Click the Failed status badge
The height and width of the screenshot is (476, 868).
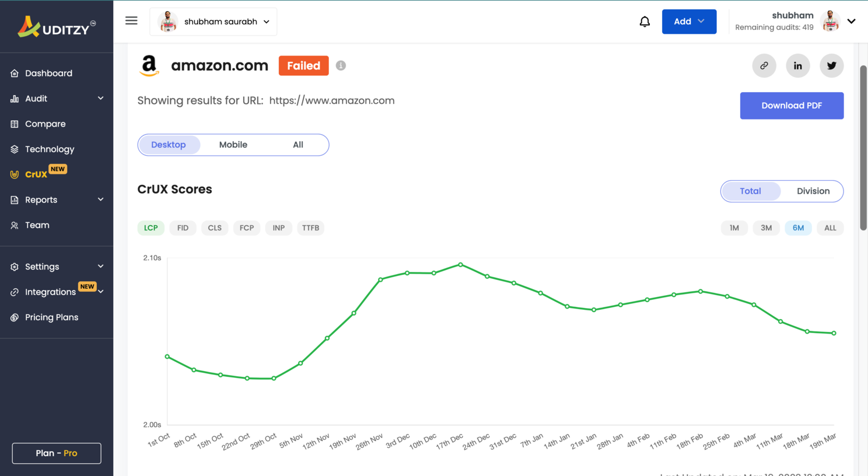click(x=303, y=66)
